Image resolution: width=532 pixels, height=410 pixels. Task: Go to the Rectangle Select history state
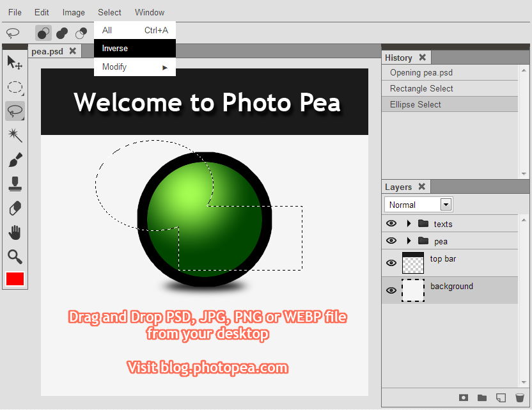(x=450, y=88)
